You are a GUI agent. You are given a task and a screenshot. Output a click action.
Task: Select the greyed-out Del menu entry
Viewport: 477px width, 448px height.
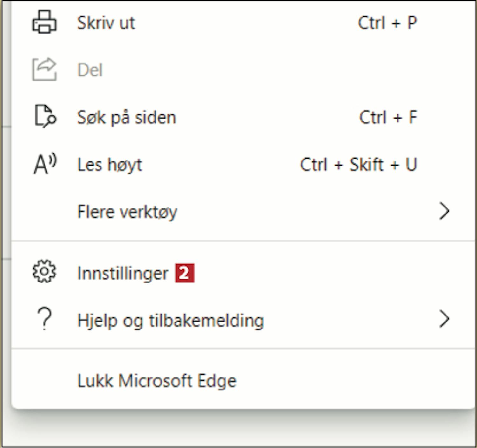243,70
